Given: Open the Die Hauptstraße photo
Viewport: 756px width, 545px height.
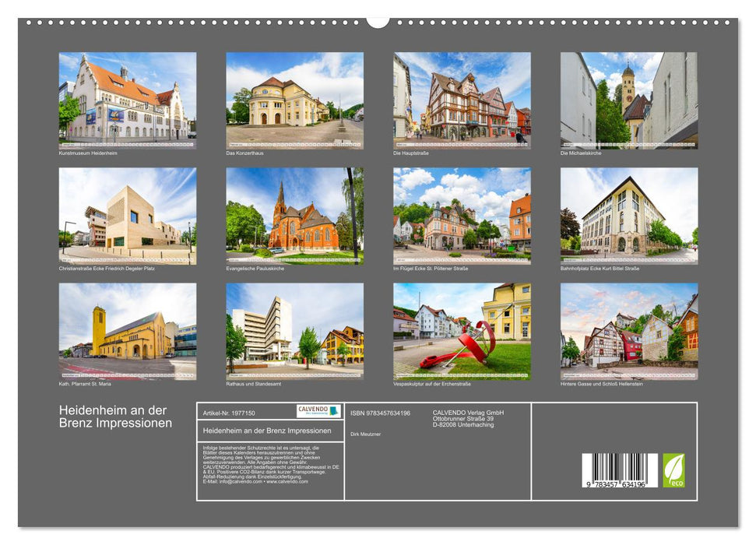Looking at the screenshot, I should (x=462, y=100).
